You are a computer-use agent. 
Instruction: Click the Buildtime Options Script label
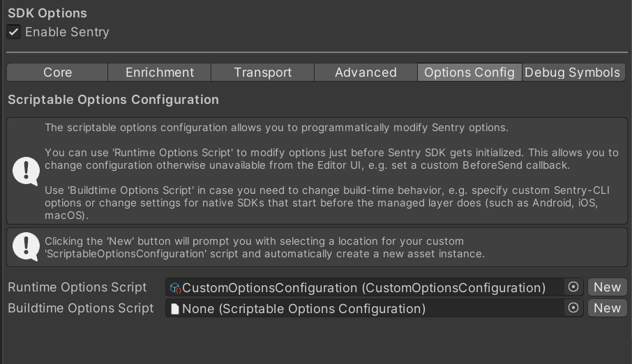coord(81,308)
